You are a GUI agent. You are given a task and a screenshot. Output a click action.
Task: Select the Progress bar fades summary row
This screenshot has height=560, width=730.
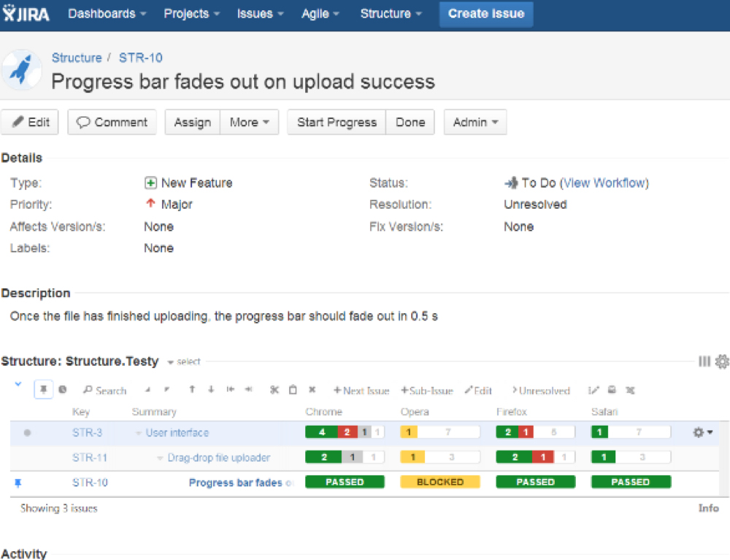coord(364,483)
